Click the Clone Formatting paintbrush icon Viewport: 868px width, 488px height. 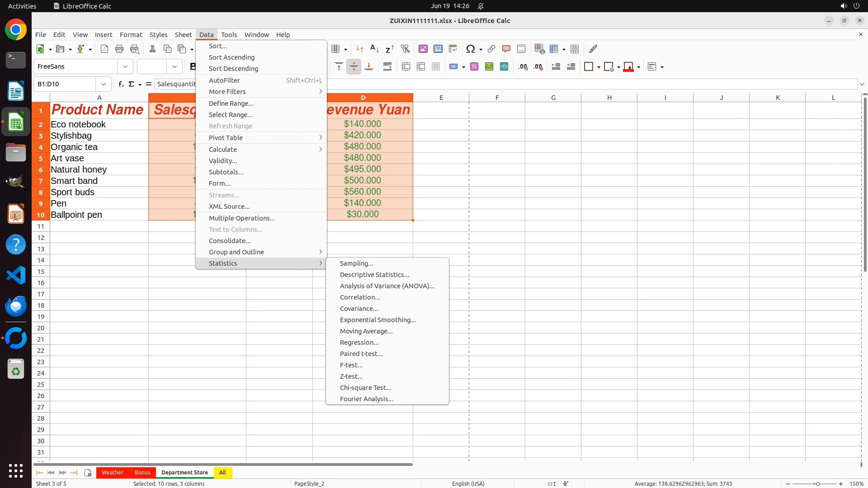tap(593, 49)
